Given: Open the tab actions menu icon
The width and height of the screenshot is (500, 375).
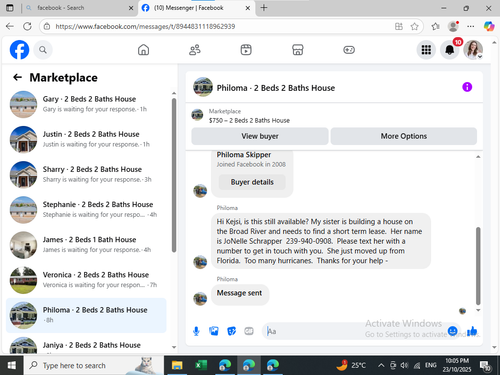Looking at the screenshot, I should click(x=10, y=8).
